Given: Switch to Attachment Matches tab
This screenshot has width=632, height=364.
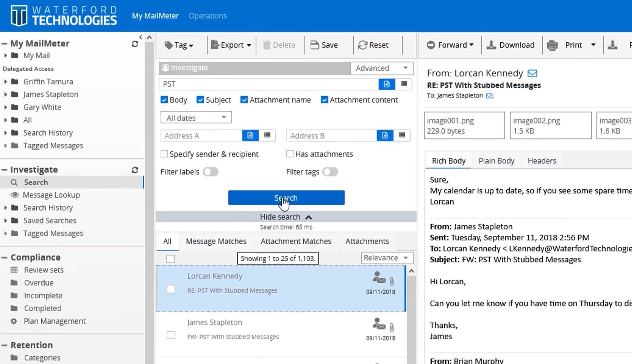Looking at the screenshot, I should click(296, 241).
